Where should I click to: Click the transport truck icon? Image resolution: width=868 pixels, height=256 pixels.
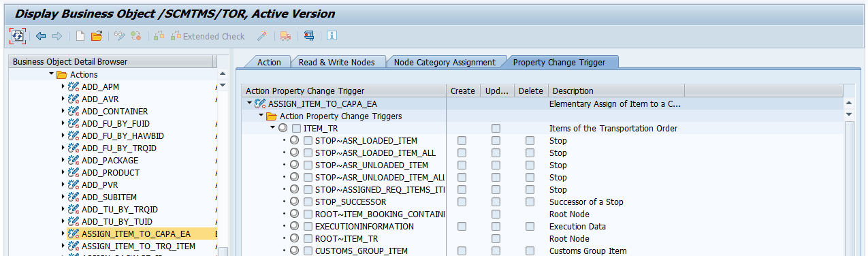(x=285, y=36)
